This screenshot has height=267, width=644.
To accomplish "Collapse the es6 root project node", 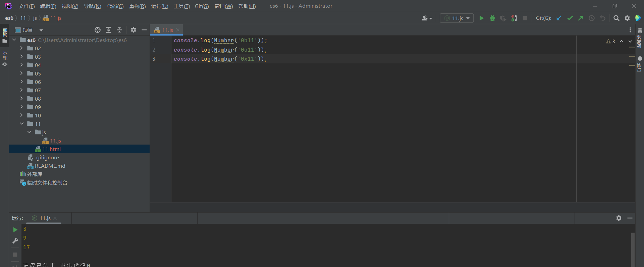I will [14, 40].
